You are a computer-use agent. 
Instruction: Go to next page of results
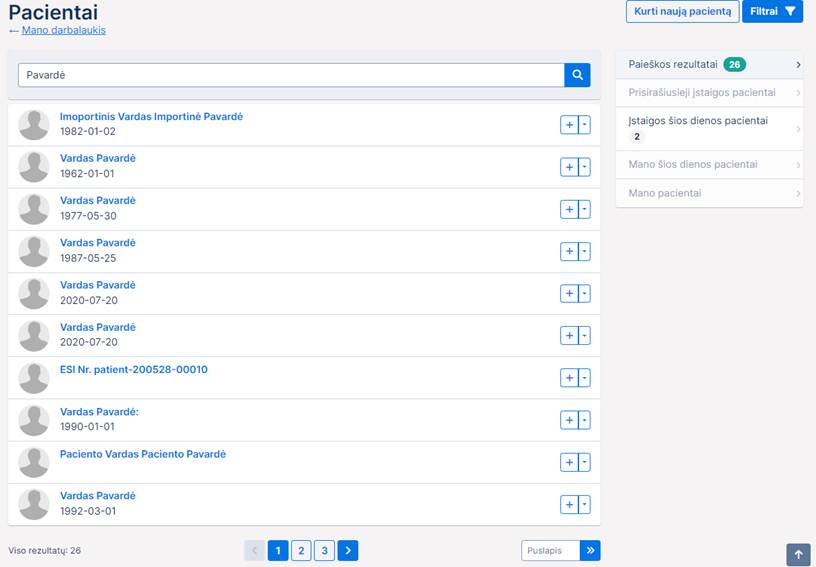click(347, 550)
